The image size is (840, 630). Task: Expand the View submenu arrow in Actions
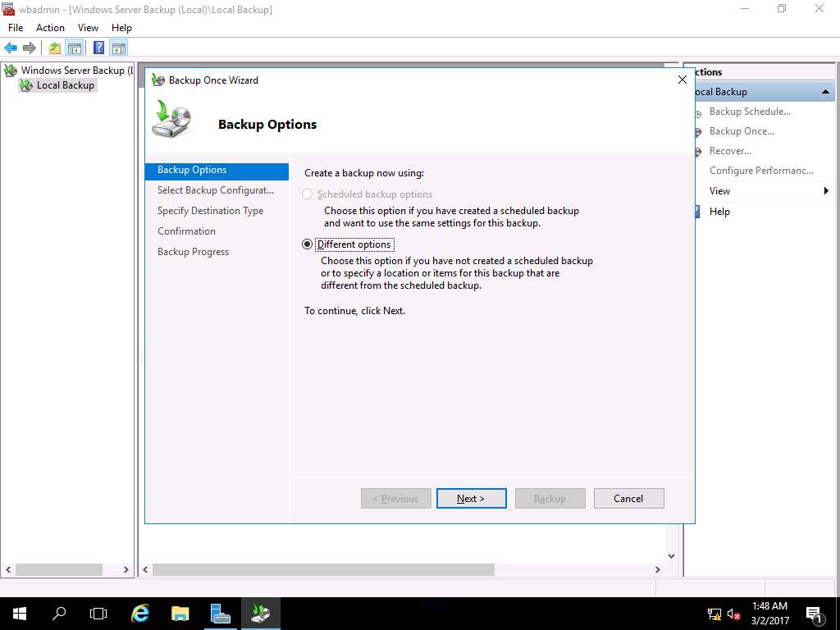[x=826, y=190]
